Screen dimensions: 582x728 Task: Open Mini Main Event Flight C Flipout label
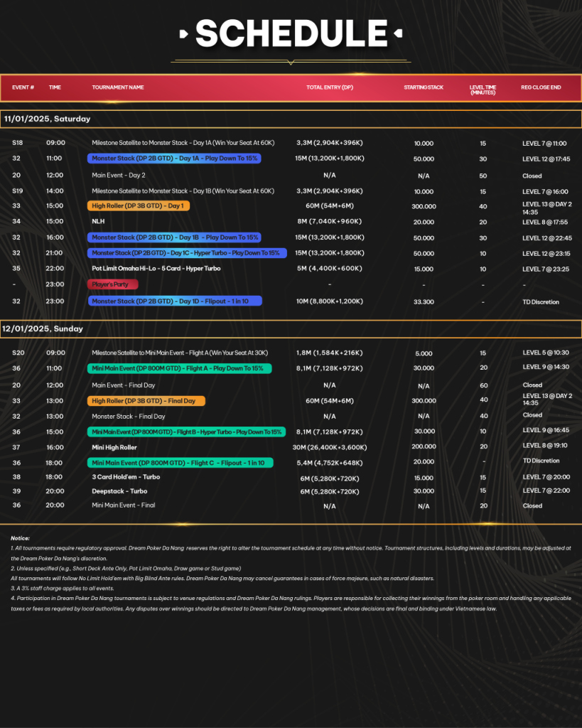coord(180,463)
